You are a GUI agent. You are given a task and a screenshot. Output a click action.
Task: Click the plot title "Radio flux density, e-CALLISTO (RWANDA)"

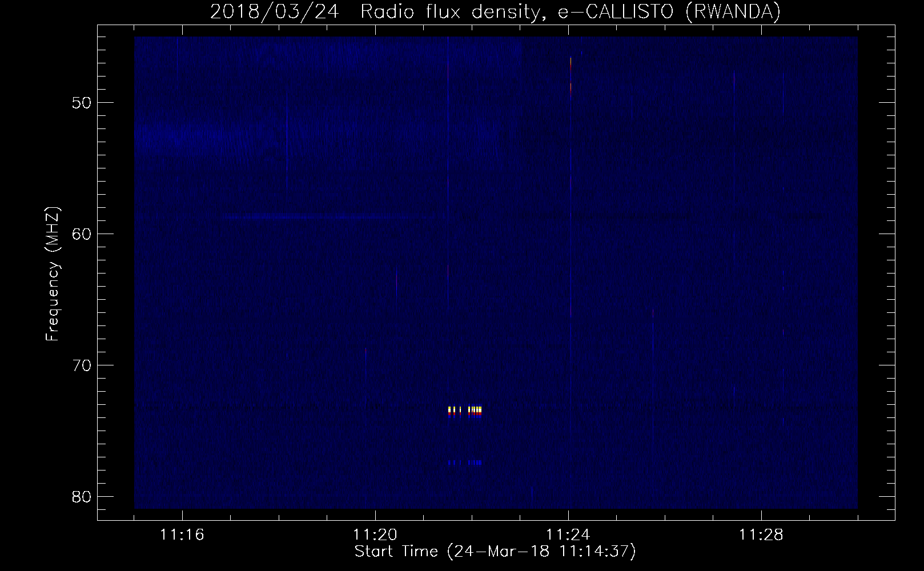tap(570, 12)
